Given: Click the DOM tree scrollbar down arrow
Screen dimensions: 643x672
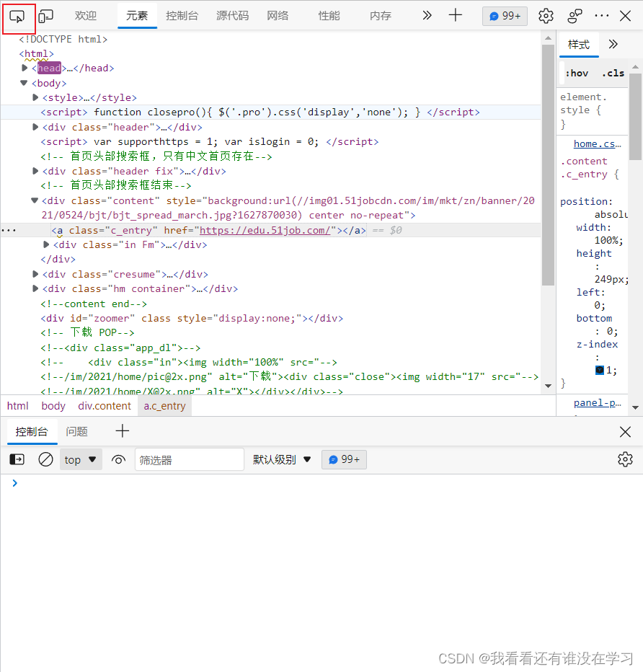Looking at the screenshot, I should click(x=548, y=386).
